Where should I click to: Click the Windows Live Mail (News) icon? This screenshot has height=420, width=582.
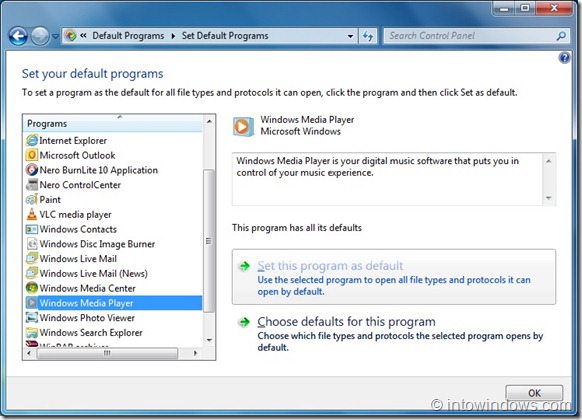pyautogui.click(x=32, y=273)
